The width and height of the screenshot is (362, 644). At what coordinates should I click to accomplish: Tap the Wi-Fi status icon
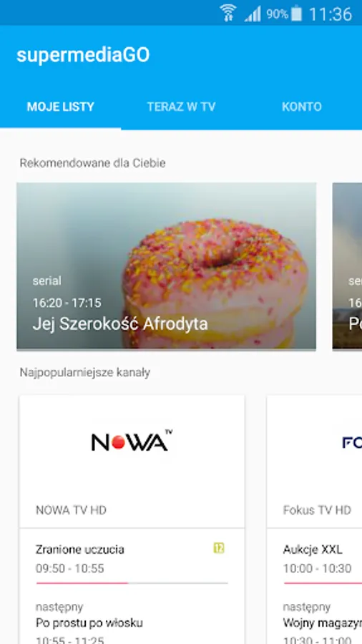(228, 13)
